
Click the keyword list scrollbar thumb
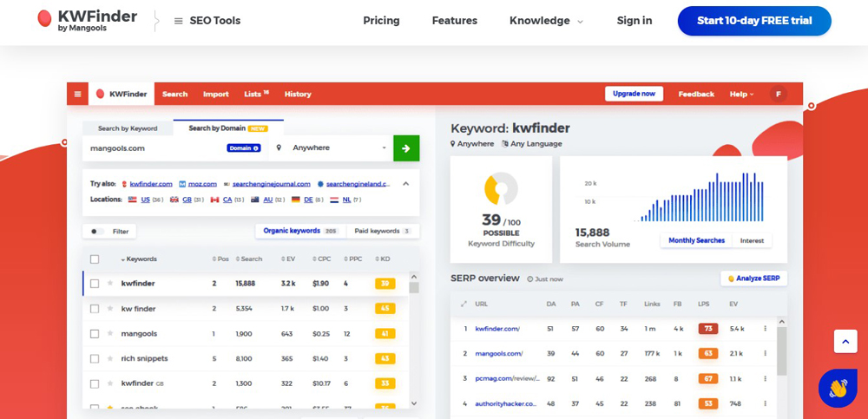click(413, 287)
